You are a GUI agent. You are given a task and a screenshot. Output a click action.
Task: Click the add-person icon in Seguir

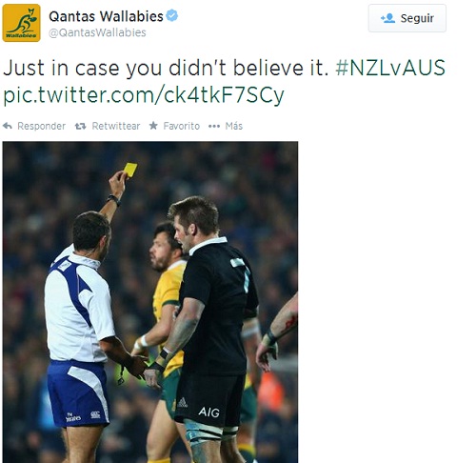(387, 18)
